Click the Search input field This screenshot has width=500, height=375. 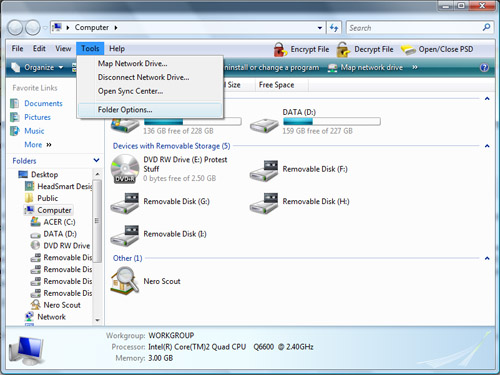pyautogui.click(x=414, y=28)
